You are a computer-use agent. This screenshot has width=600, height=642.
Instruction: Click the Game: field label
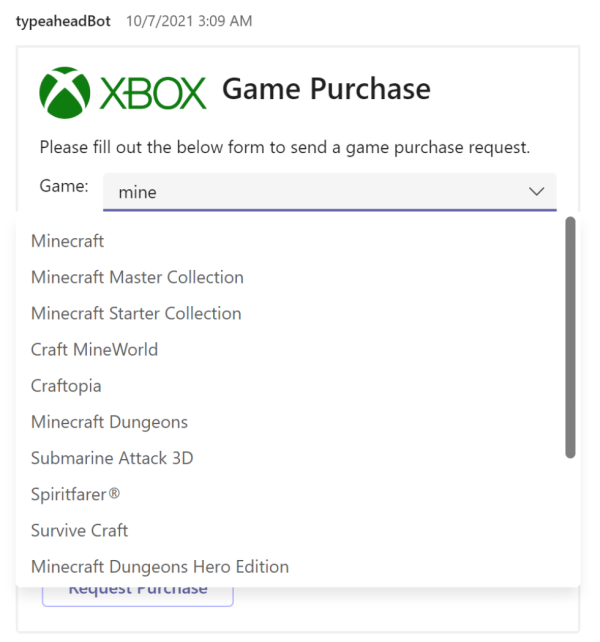(64, 186)
